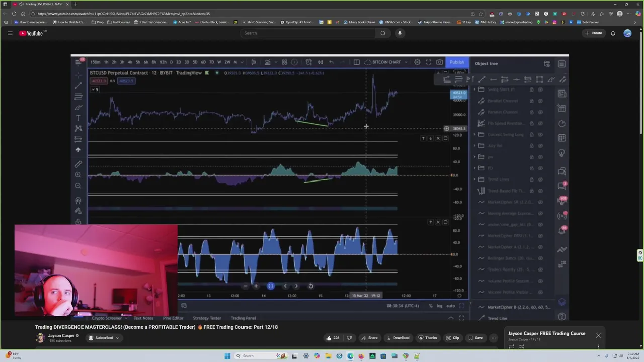The width and height of the screenshot is (644, 362).
Task: Expand the Swing Short #1 folder
Action: (475, 89)
